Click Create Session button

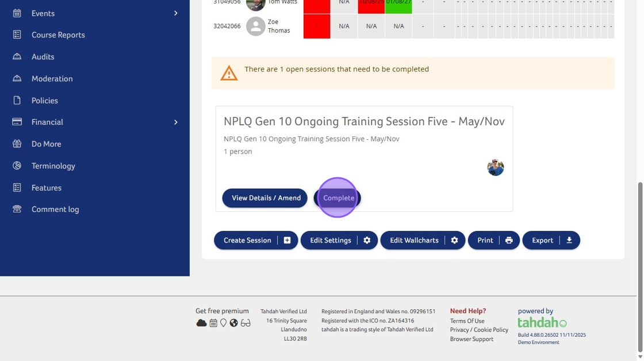(x=256, y=240)
